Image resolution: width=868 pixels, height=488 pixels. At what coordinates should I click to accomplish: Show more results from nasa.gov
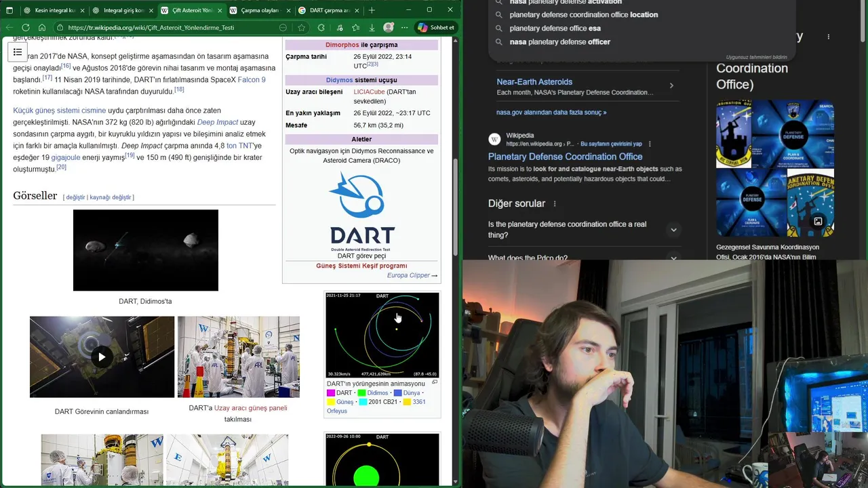pos(551,113)
